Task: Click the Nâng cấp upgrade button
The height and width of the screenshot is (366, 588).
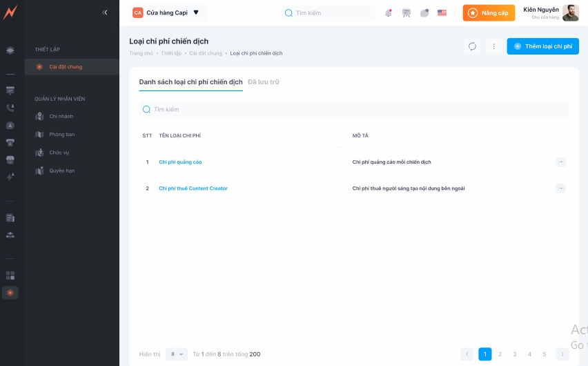Action: pyautogui.click(x=489, y=12)
